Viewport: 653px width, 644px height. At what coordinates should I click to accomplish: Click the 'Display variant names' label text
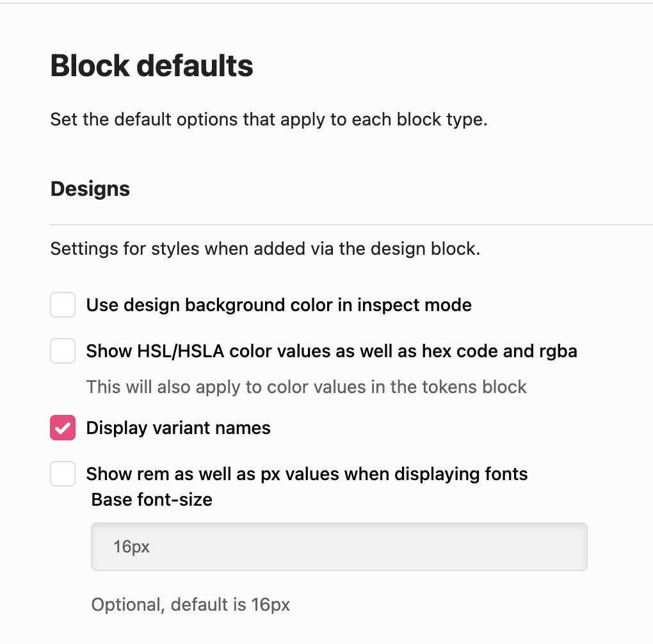coord(178,428)
